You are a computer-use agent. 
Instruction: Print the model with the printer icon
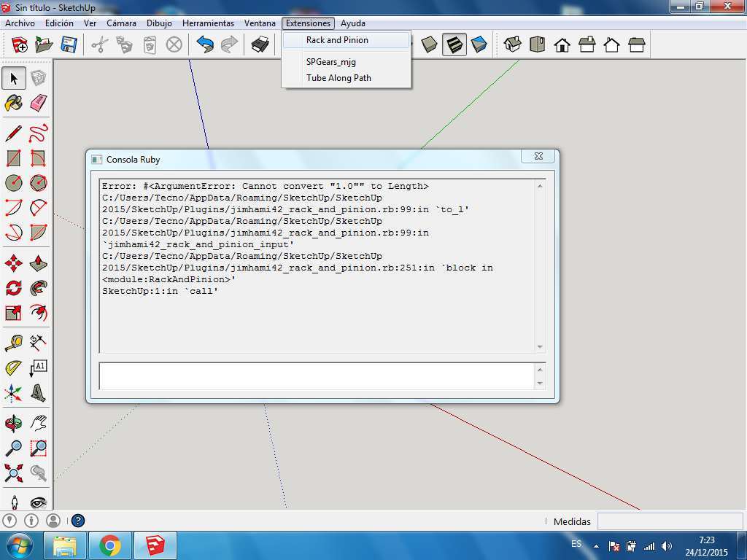point(260,44)
